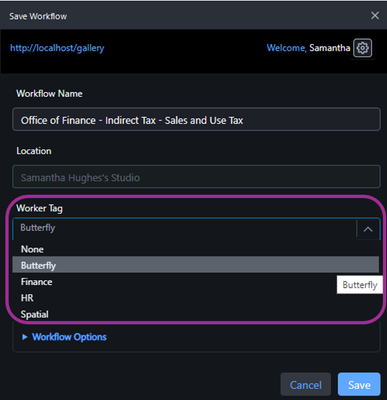387x400 pixels.
Task: Collapse the Worker Tag dropdown chevron
Action: point(368,229)
